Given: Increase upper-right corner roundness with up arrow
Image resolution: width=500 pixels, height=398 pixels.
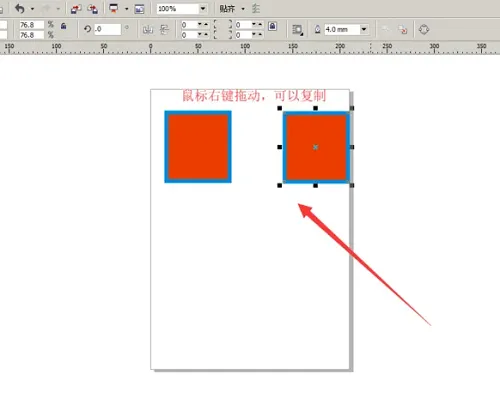Looking at the screenshot, I should [x=260, y=24].
